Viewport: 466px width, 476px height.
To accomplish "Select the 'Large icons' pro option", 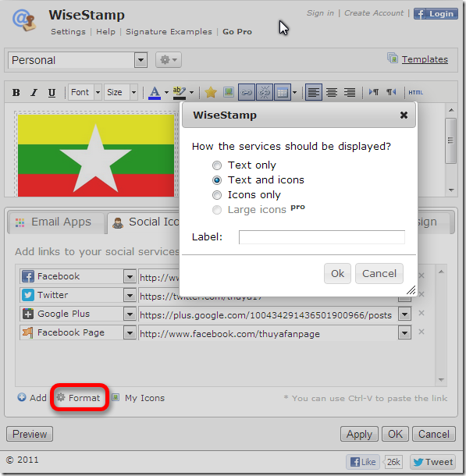I will coord(217,210).
